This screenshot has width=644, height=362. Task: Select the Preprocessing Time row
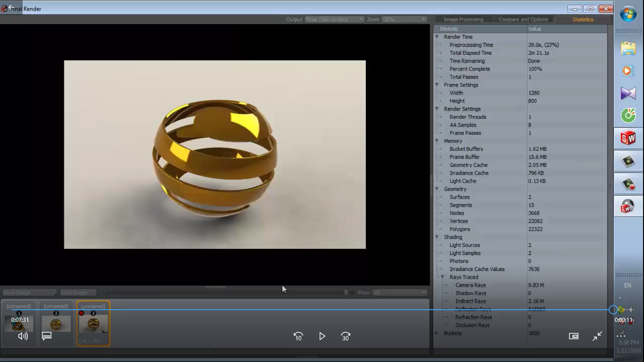point(520,45)
